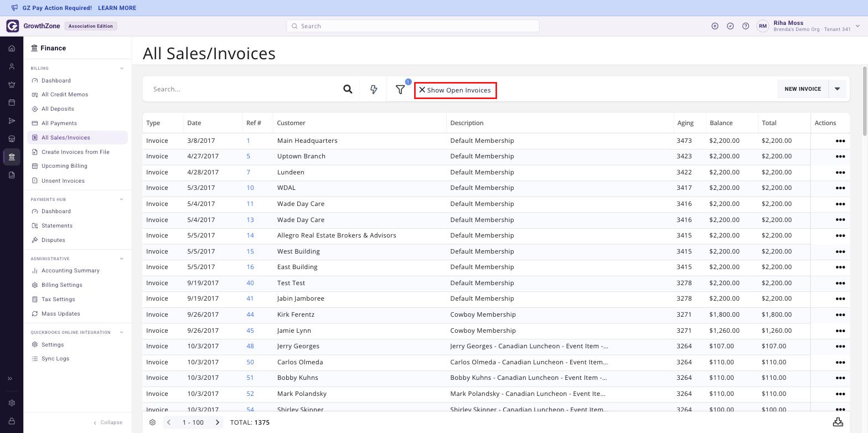Open the Communications paper plane icon
Screen dimensions: 868x433
(12, 121)
